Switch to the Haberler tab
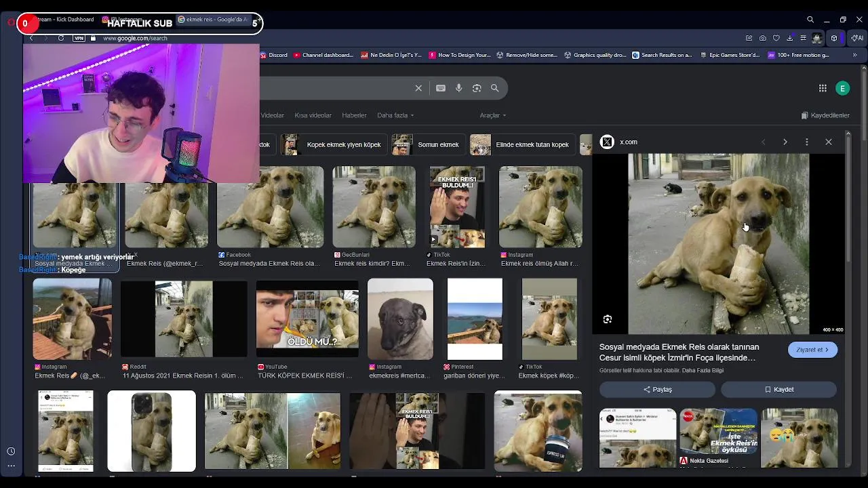This screenshot has width=868, height=488. point(354,115)
